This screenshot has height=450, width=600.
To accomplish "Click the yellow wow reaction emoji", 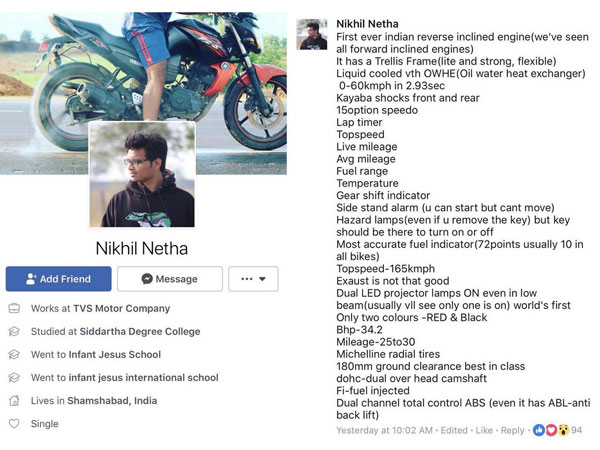I will coord(562,430).
